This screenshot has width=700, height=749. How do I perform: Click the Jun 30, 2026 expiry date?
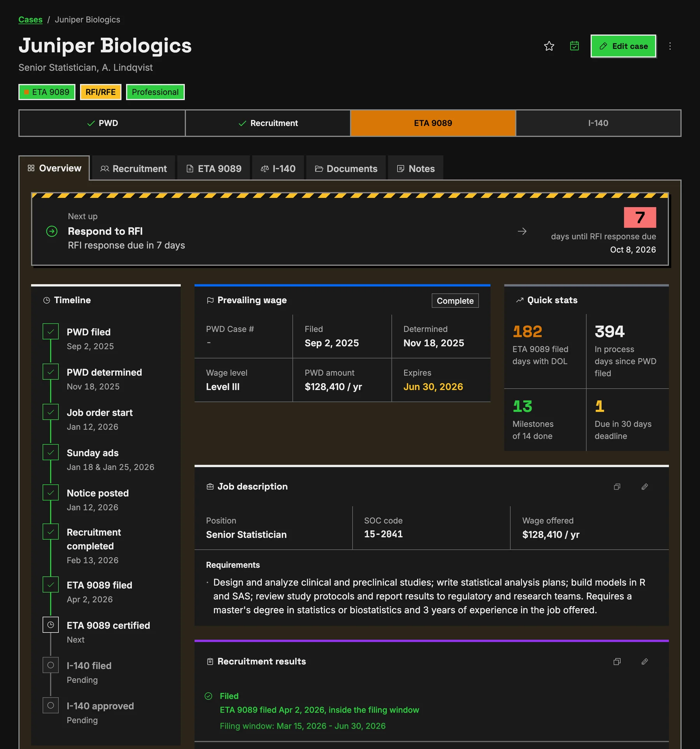(433, 387)
